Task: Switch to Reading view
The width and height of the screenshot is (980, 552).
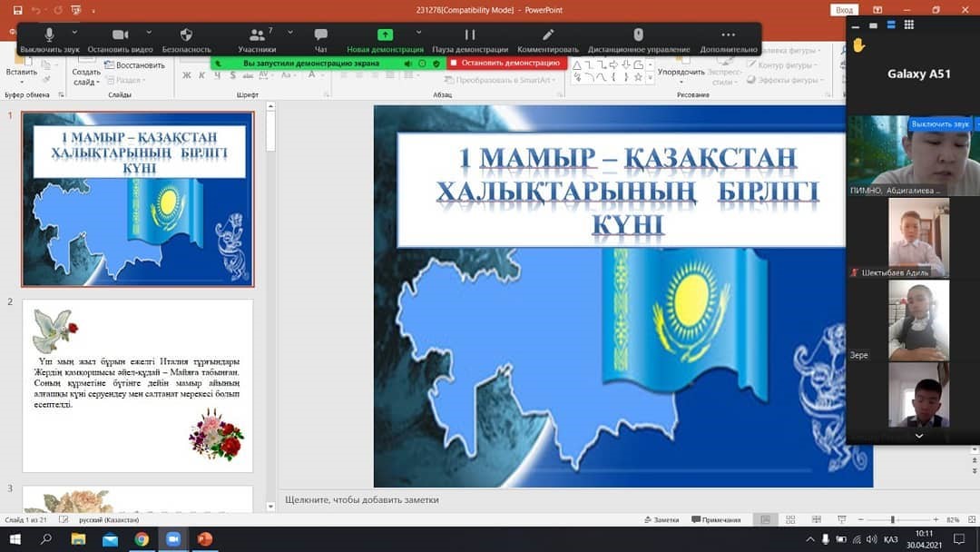Action: 817,519
